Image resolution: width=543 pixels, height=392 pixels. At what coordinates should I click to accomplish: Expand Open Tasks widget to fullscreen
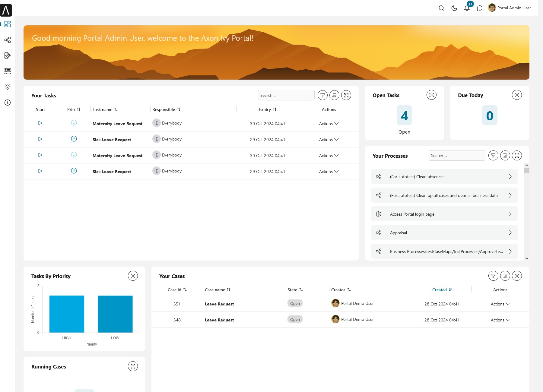[x=431, y=95]
